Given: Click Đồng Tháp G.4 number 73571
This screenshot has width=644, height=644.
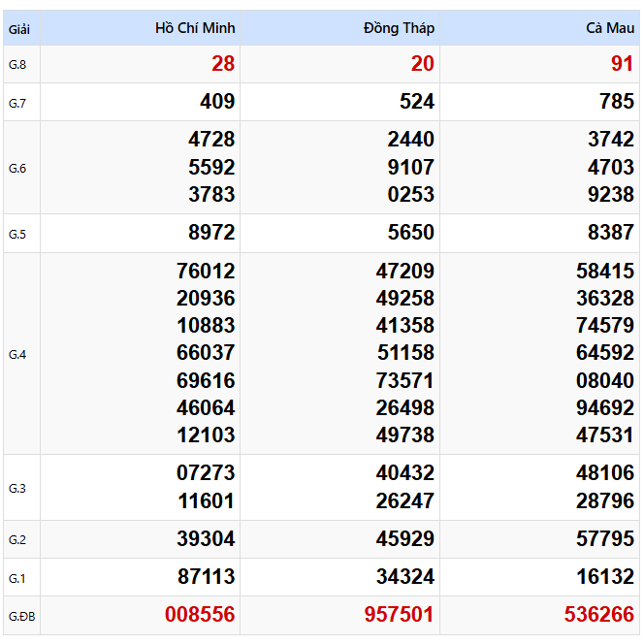Looking at the screenshot, I should tap(405, 380).
